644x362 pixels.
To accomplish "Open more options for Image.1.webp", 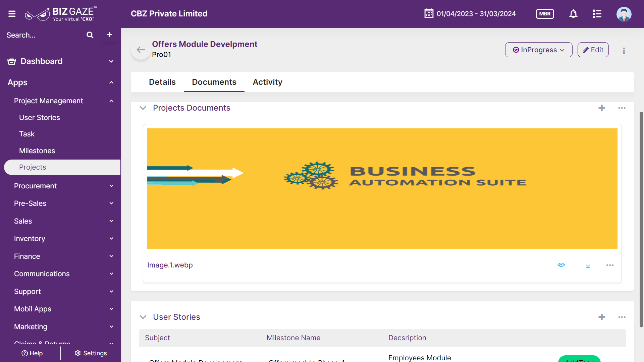I will [x=610, y=265].
